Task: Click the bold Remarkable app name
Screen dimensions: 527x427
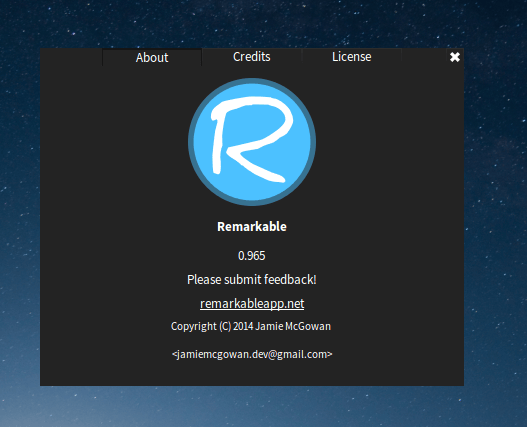Action: tap(252, 227)
